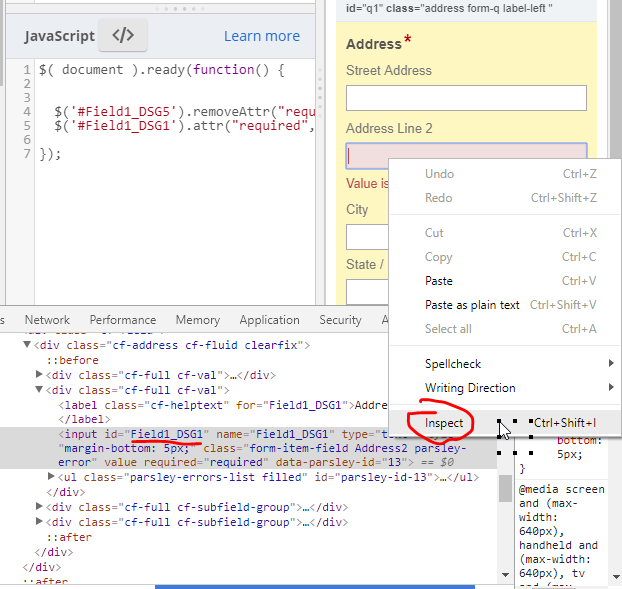Open the Learn more link

pyautogui.click(x=261, y=36)
